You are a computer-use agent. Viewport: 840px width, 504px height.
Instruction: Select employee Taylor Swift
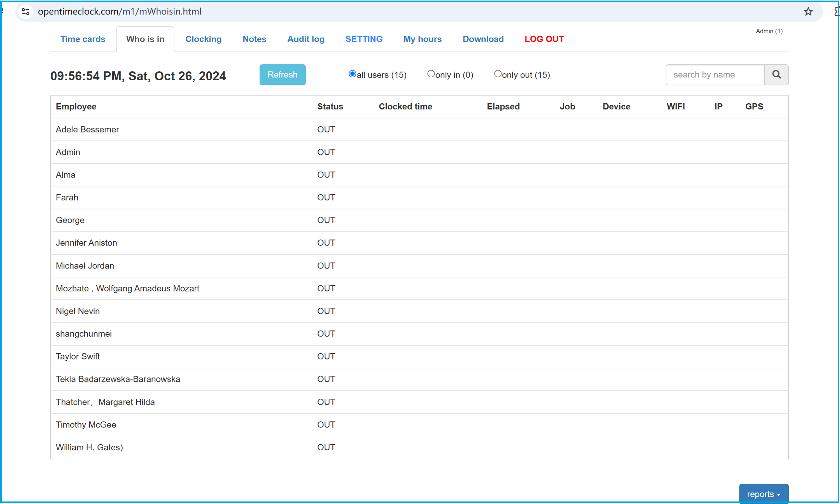(x=78, y=356)
